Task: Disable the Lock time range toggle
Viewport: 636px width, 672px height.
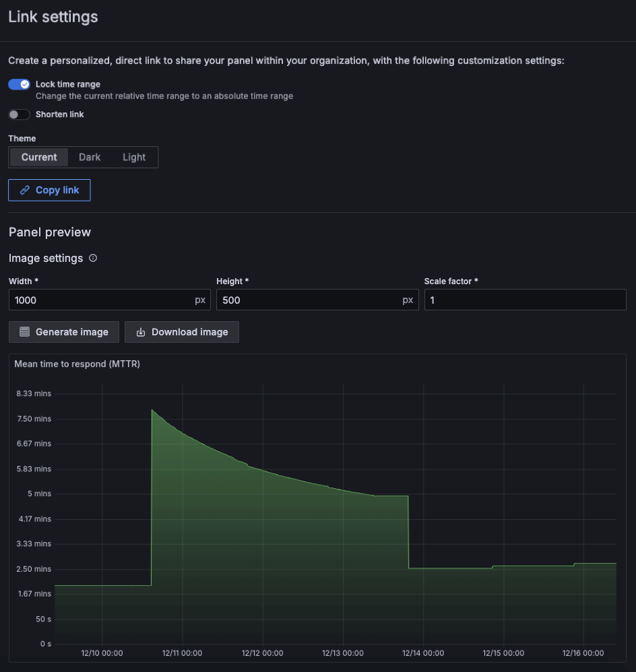Action: (x=20, y=85)
